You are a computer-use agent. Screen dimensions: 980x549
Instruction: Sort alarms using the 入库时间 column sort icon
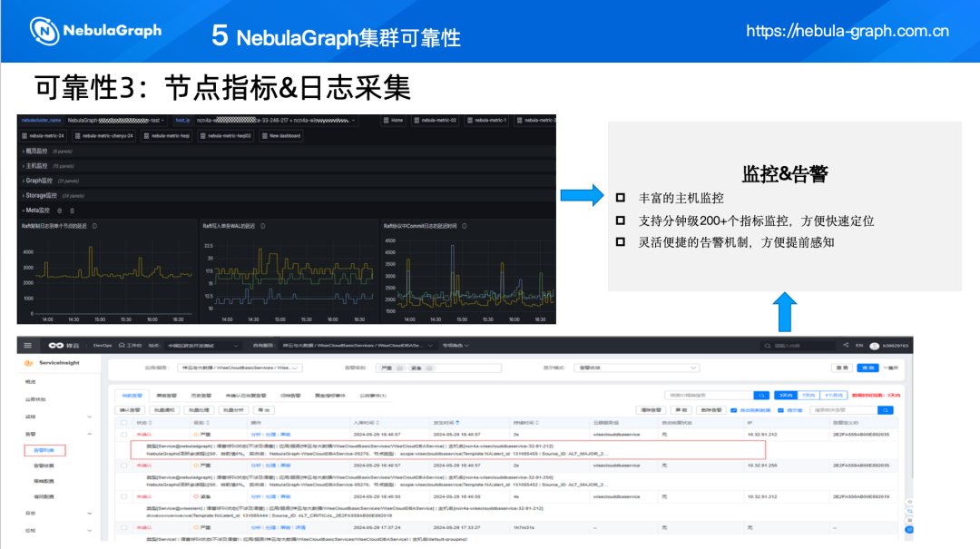pos(377,423)
